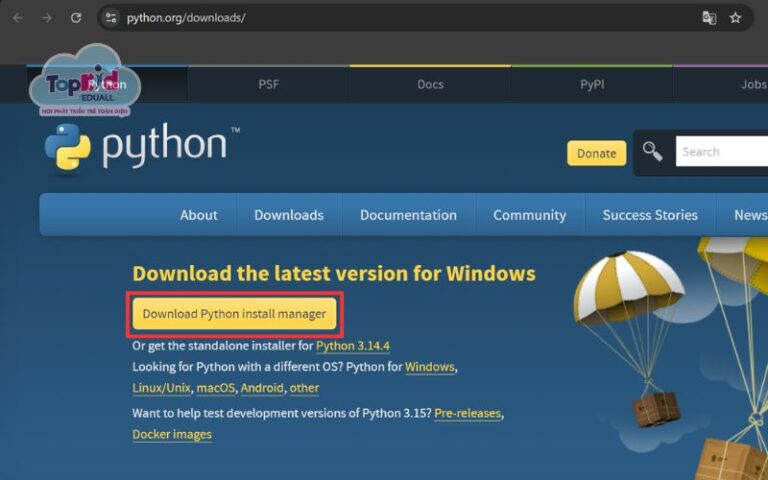The height and width of the screenshot is (480, 768).
Task: Click into the Search input field
Action: pos(722,151)
